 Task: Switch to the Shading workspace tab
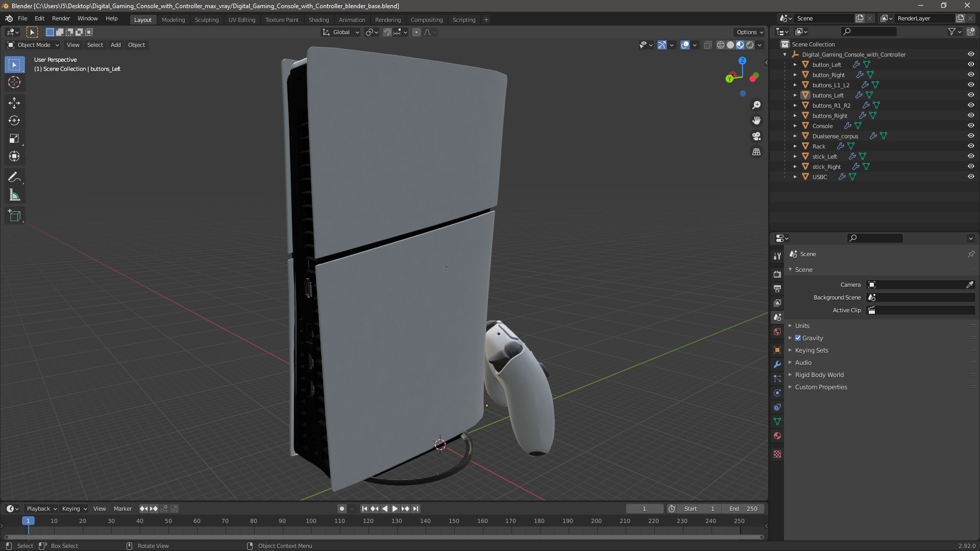coord(318,20)
